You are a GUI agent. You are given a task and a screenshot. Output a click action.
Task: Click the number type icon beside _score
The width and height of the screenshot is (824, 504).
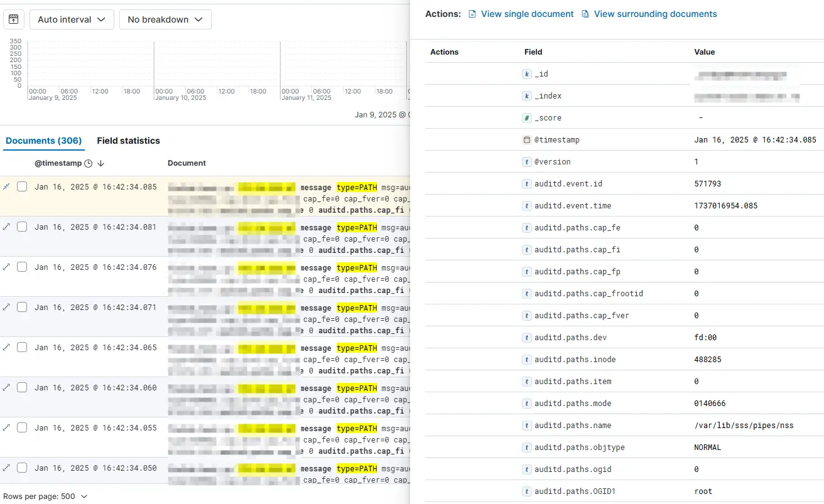(526, 118)
